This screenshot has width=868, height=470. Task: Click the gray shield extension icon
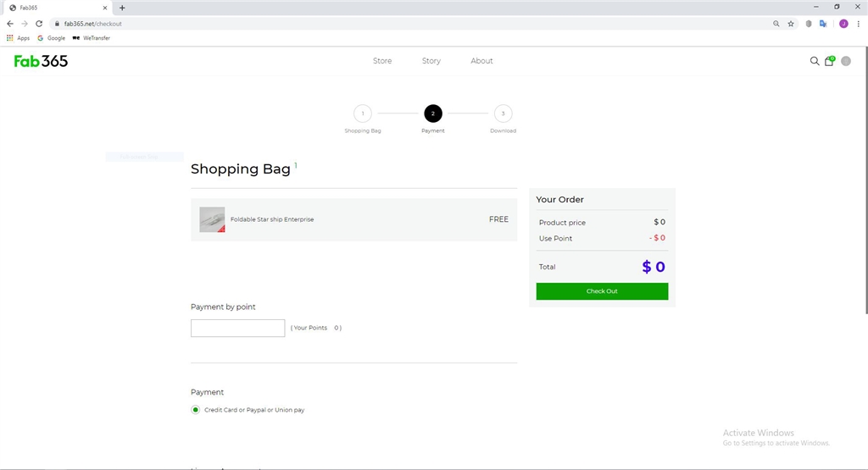tap(809, 24)
